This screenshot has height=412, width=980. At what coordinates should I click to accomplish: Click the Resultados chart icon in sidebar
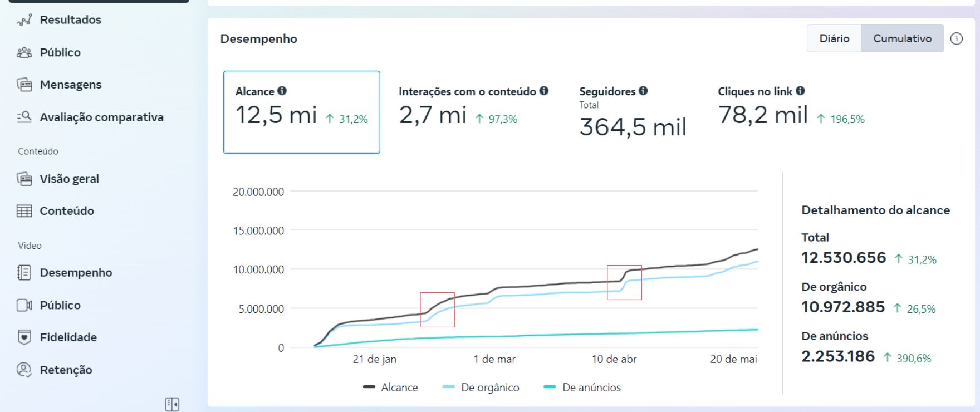[24, 21]
